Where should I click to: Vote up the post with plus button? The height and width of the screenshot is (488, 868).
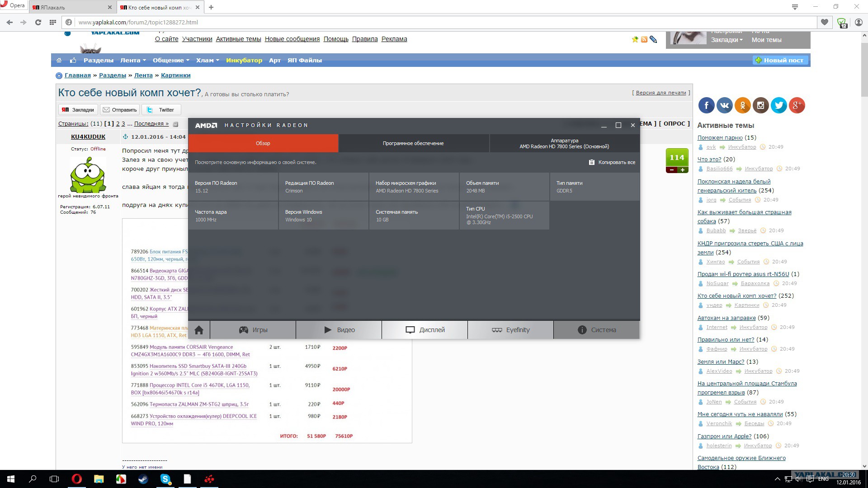683,170
